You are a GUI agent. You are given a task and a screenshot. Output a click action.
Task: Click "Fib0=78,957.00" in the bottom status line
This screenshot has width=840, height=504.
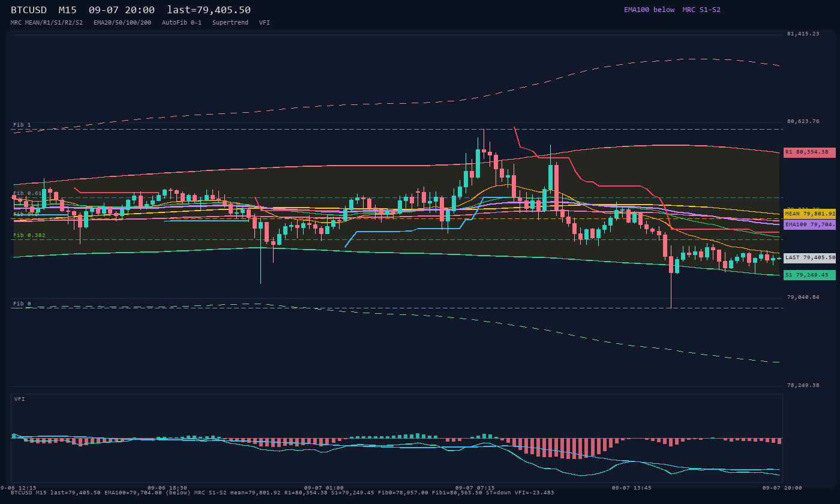pos(403,493)
